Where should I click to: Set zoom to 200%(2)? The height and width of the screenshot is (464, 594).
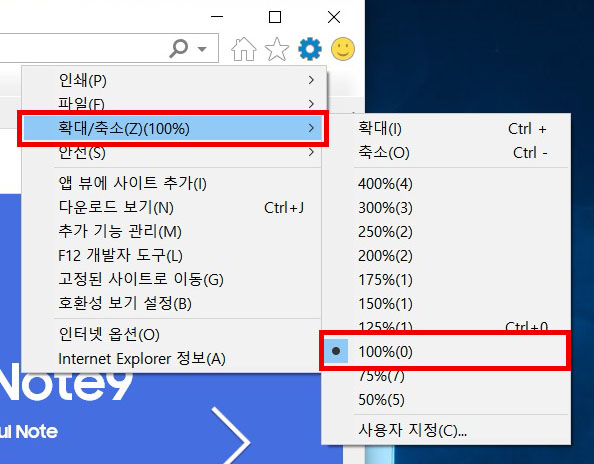point(446,256)
